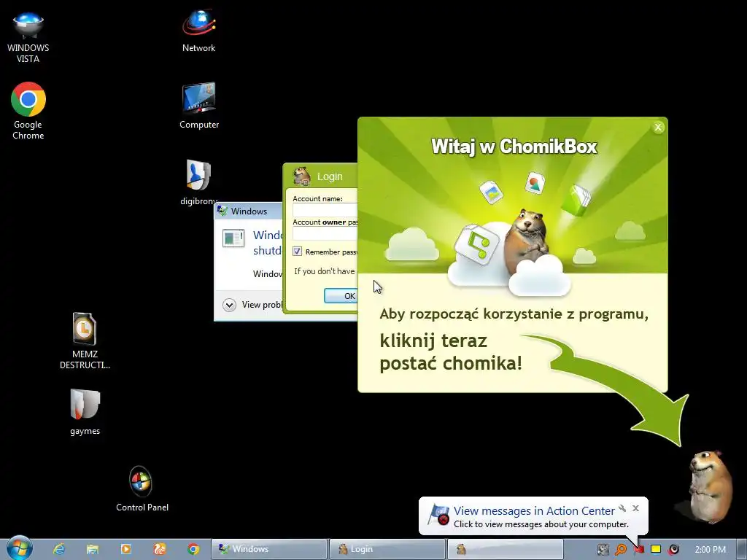Select the Control Panel desktop icon
This screenshot has height=560, width=747.
[142, 489]
